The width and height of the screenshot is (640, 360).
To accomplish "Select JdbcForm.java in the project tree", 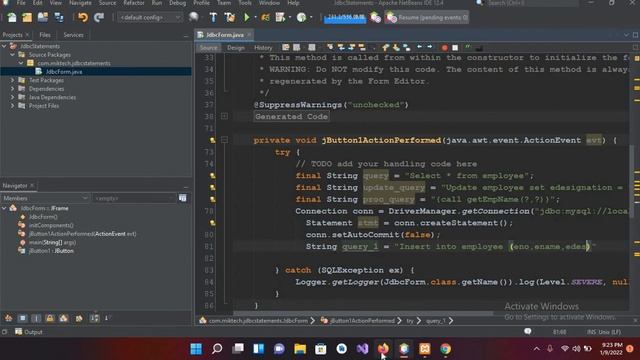I will click(63, 72).
